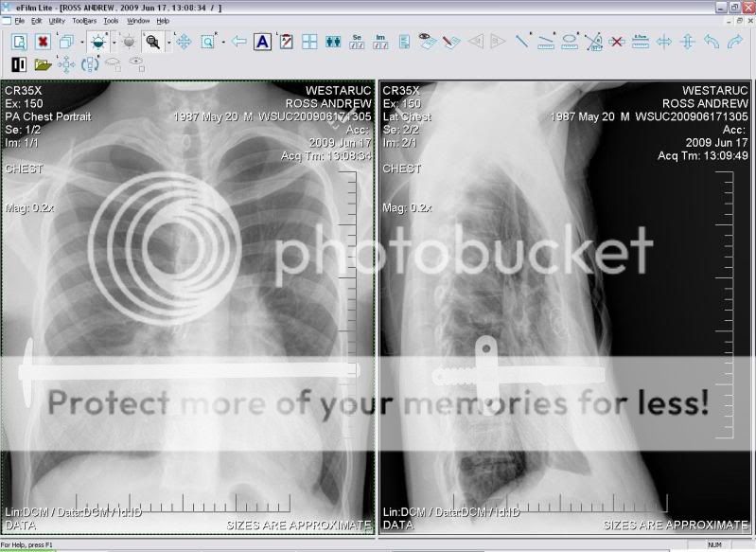Click the greyed-out sun preset icon
The height and width of the screenshot is (552, 756).
tap(129, 42)
